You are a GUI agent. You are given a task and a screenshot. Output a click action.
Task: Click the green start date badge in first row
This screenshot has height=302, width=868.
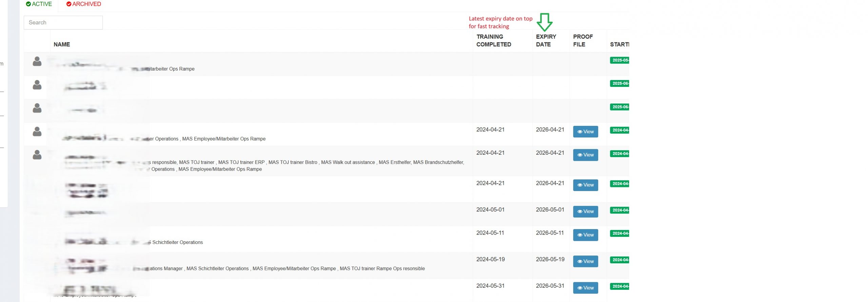point(619,60)
